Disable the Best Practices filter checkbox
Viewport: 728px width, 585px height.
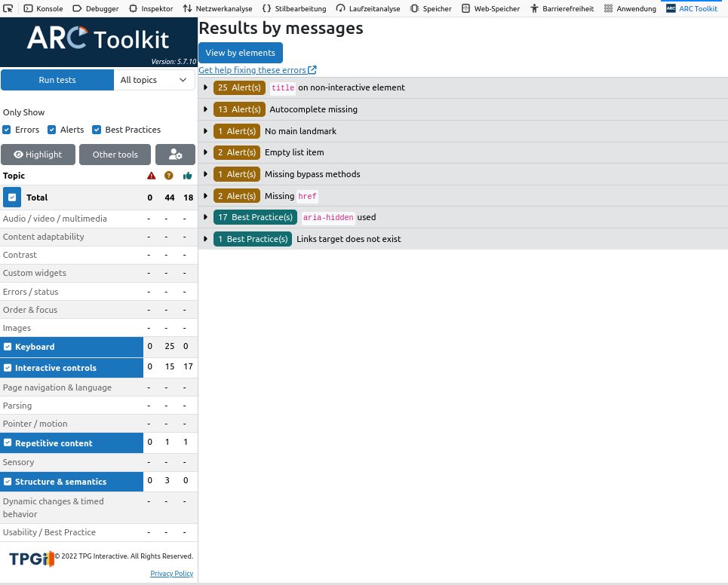[97, 130]
